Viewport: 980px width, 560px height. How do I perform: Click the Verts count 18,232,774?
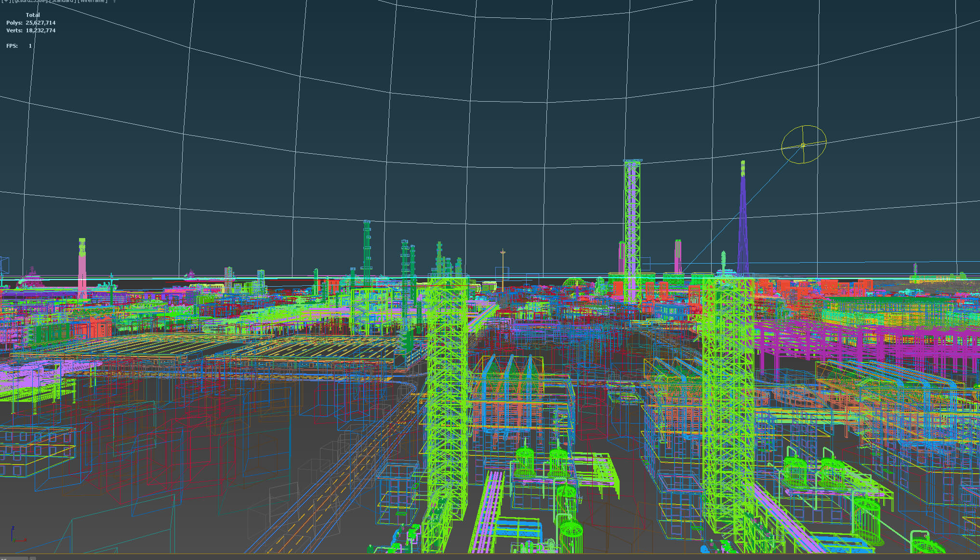[x=40, y=30]
